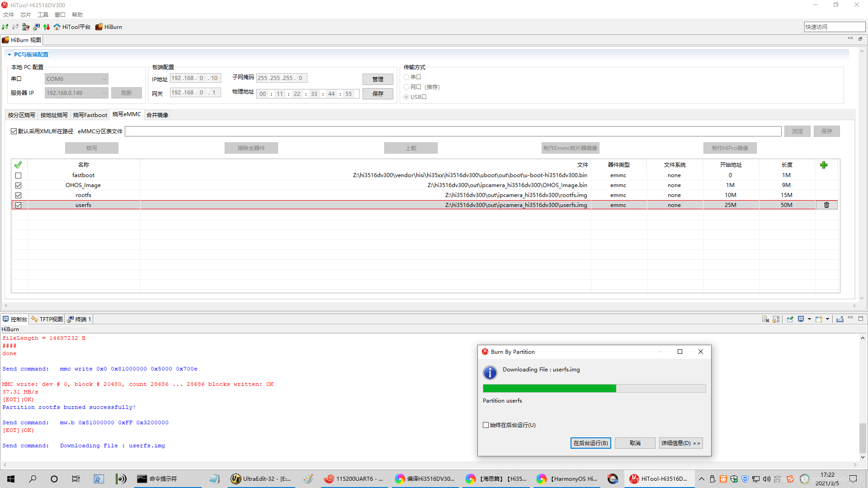Click the green download progress bar
Viewport: 868px width, 488px height.
pos(549,389)
